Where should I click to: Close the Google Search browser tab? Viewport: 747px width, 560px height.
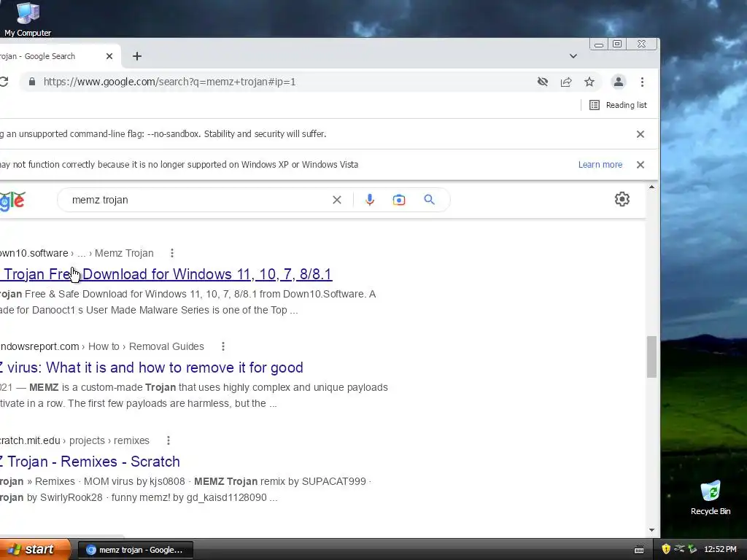click(109, 56)
